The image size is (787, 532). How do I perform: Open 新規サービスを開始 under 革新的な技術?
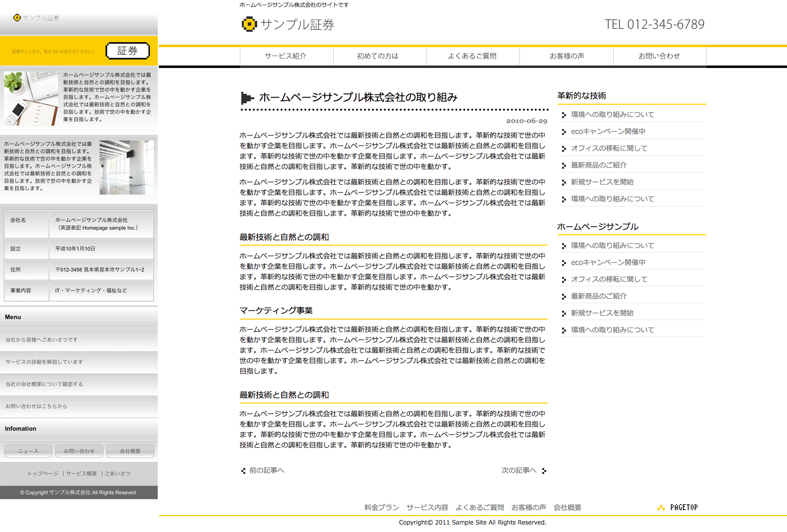click(x=602, y=182)
